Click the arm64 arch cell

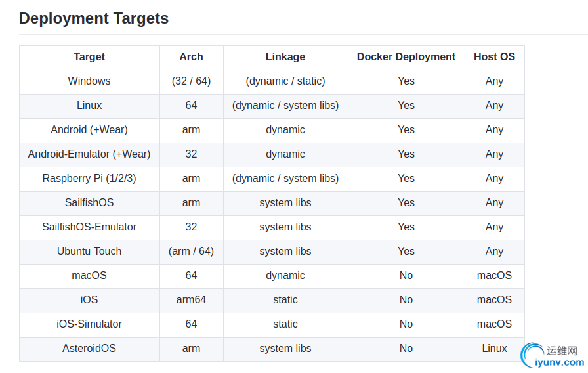pos(191,300)
